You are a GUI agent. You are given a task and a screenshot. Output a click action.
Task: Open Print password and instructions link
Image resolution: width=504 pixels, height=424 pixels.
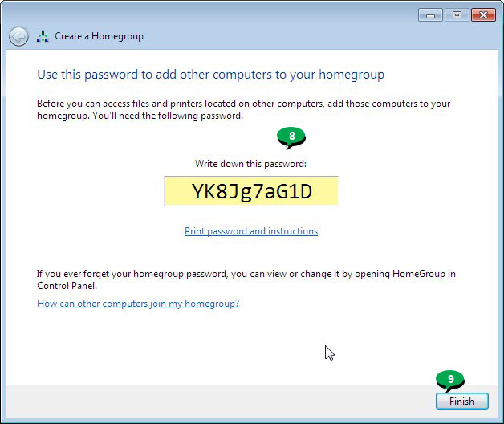[x=251, y=231]
